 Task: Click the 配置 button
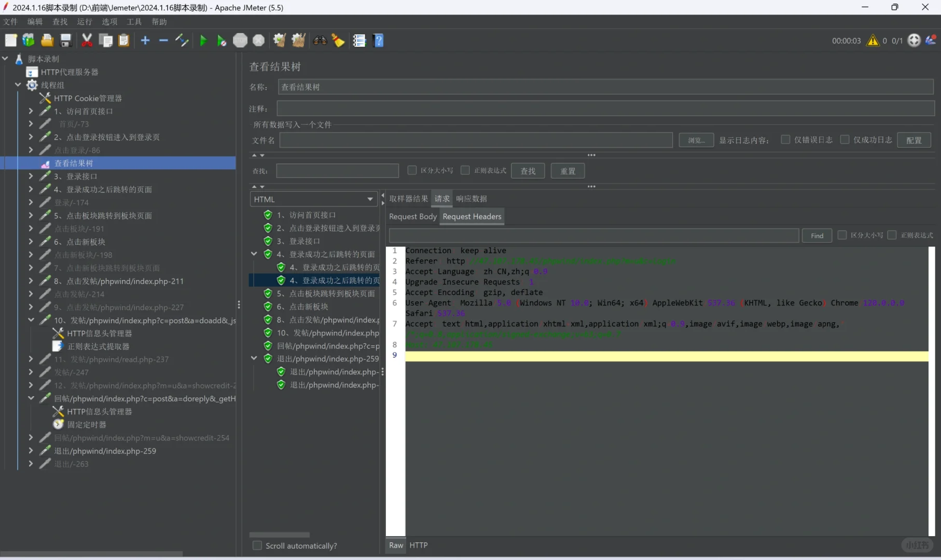pyautogui.click(x=914, y=140)
